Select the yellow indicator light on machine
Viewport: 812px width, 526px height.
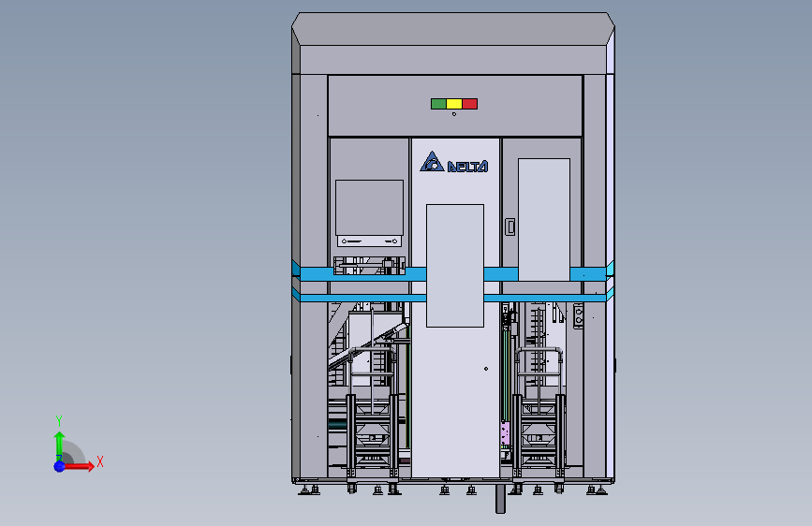pyautogui.click(x=454, y=104)
